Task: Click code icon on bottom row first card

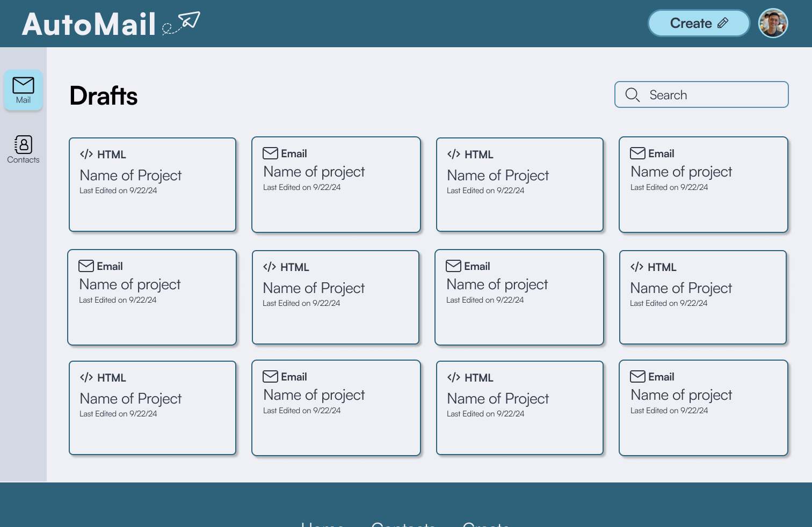Action: (86, 377)
